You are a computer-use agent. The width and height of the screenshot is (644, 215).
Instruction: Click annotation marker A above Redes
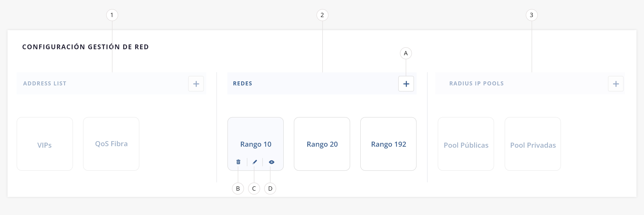[x=406, y=53]
